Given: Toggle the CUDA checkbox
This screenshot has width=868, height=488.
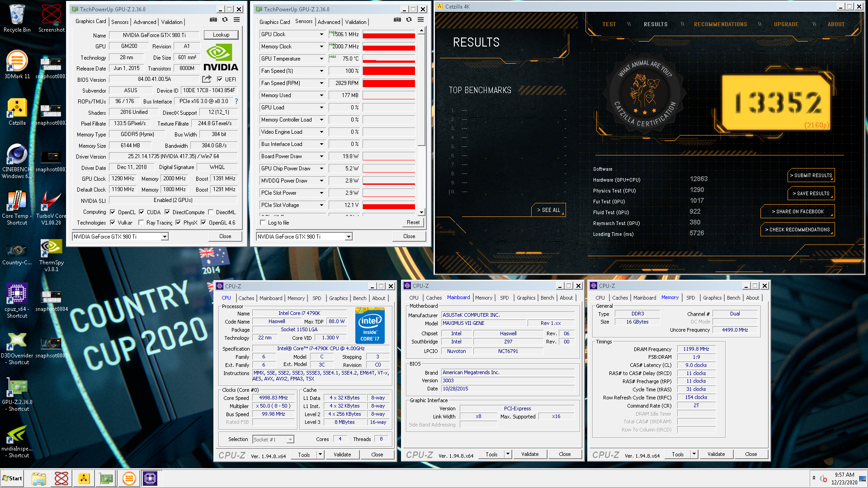Looking at the screenshot, I should [142, 212].
